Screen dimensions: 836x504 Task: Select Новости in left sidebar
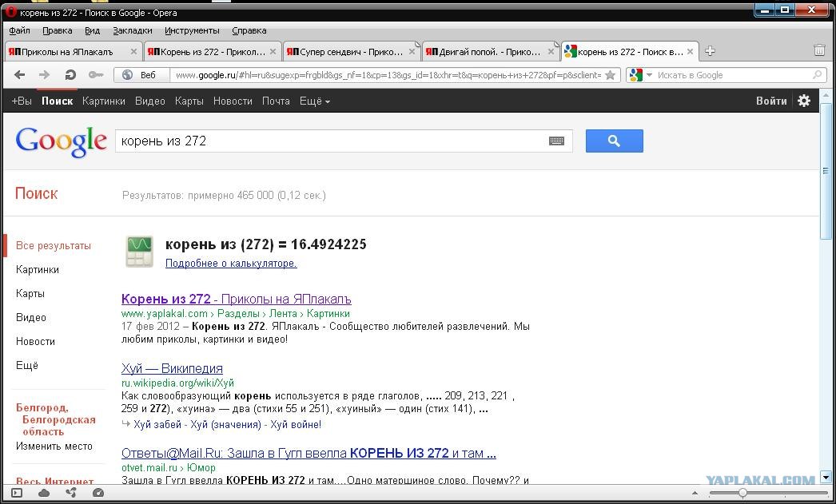[x=36, y=342]
